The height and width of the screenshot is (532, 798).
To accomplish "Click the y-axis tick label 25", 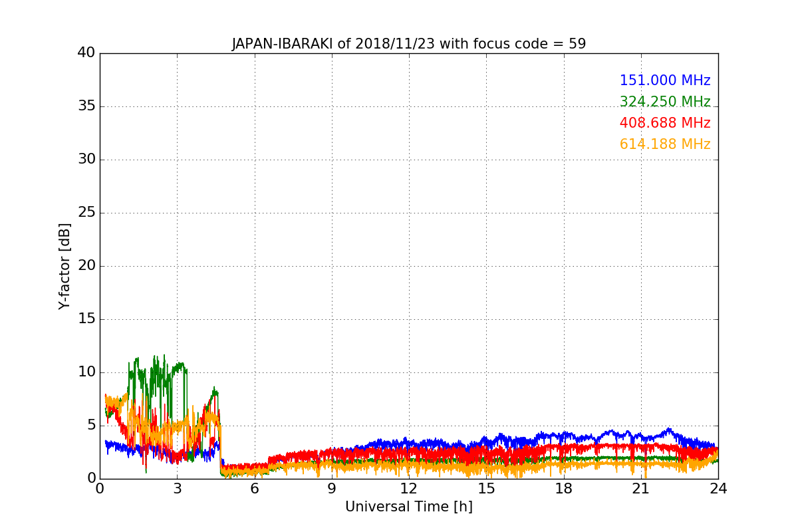I will tap(86, 213).
